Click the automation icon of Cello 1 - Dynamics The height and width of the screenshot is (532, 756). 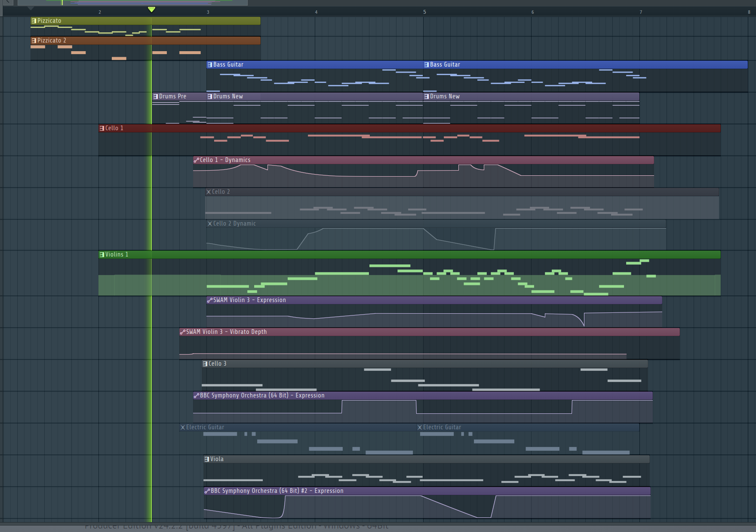click(x=197, y=160)
